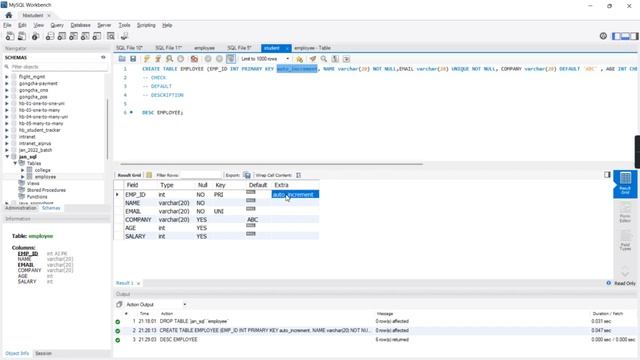Click the Form Editor side panel button

tap(625, 213)
